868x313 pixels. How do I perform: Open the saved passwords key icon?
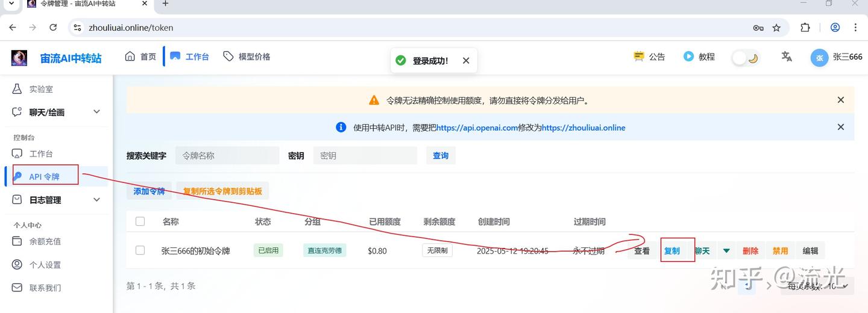(x=758, y=28)
